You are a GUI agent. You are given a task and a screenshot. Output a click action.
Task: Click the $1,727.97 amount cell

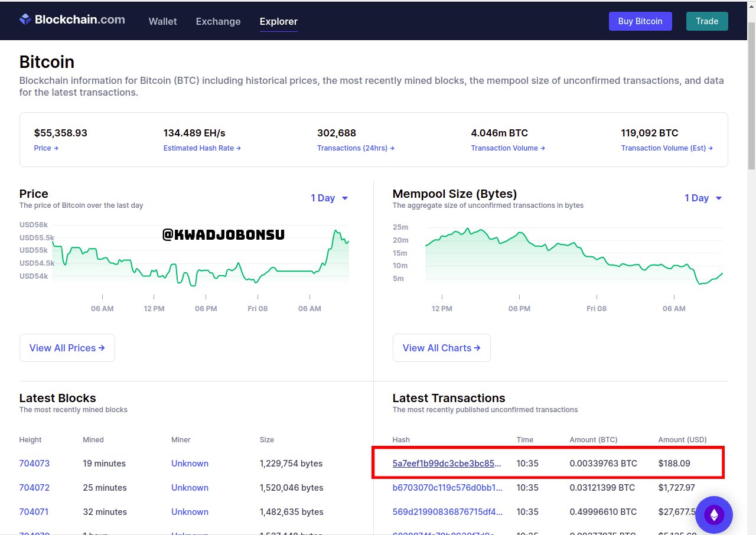tap(677, 488)
